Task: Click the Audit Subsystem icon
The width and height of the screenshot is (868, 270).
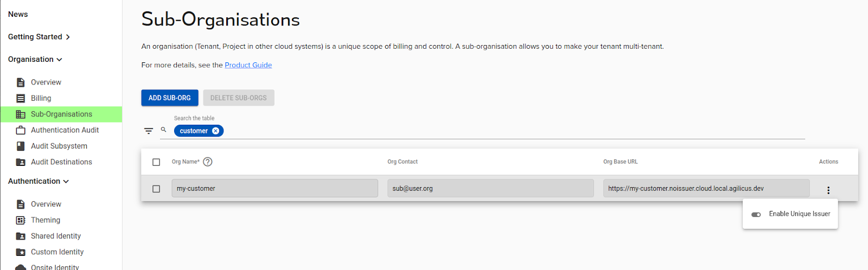Action: click(x=21, y=146)
